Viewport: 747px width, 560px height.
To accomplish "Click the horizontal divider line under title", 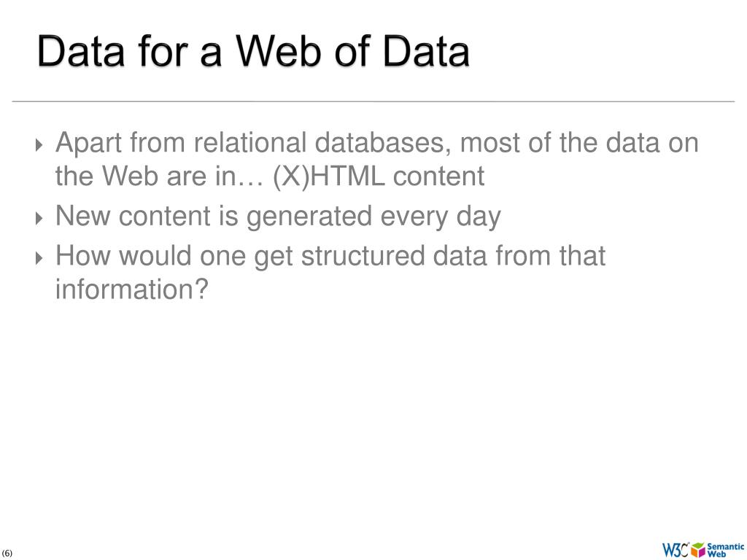I will (x=373, y=101).
